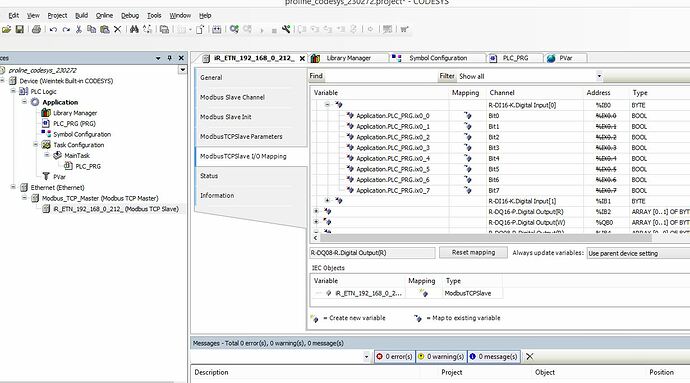
Task: Click the mapping icon for Application.PLC_PRG.ix0_3
Action: pyautogui.click(x=467, y=148)
